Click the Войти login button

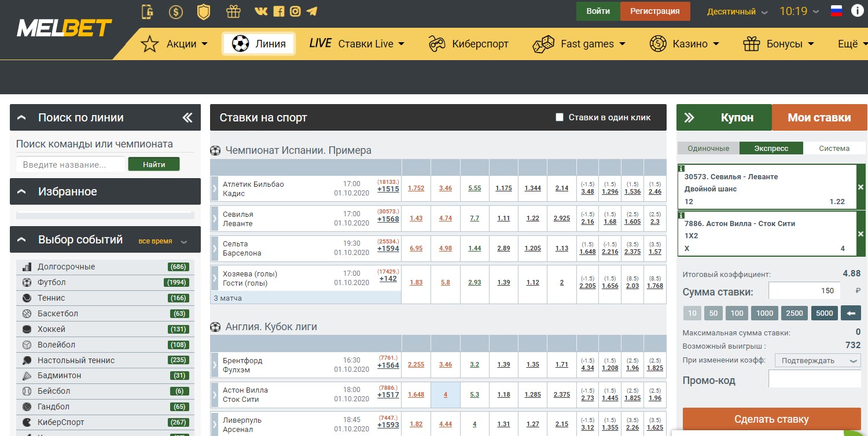pyautogui.click(x=598, y=11)
